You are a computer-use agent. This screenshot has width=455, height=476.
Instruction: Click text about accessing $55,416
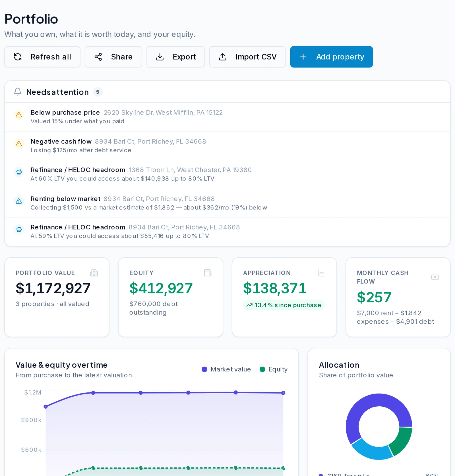120,236
